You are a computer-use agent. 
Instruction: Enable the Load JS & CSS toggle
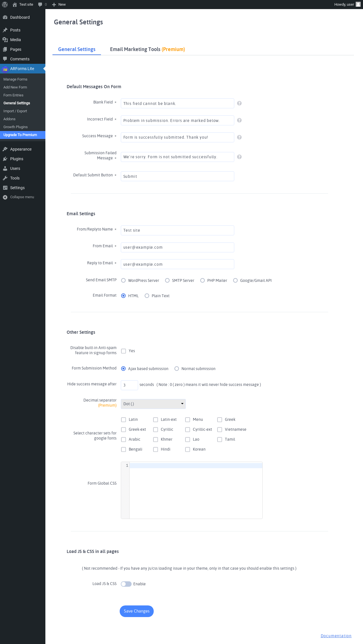126,584
